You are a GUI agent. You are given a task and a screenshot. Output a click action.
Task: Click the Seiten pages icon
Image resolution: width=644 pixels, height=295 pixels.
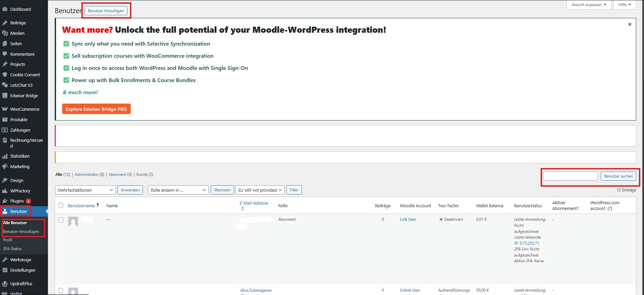5,44
